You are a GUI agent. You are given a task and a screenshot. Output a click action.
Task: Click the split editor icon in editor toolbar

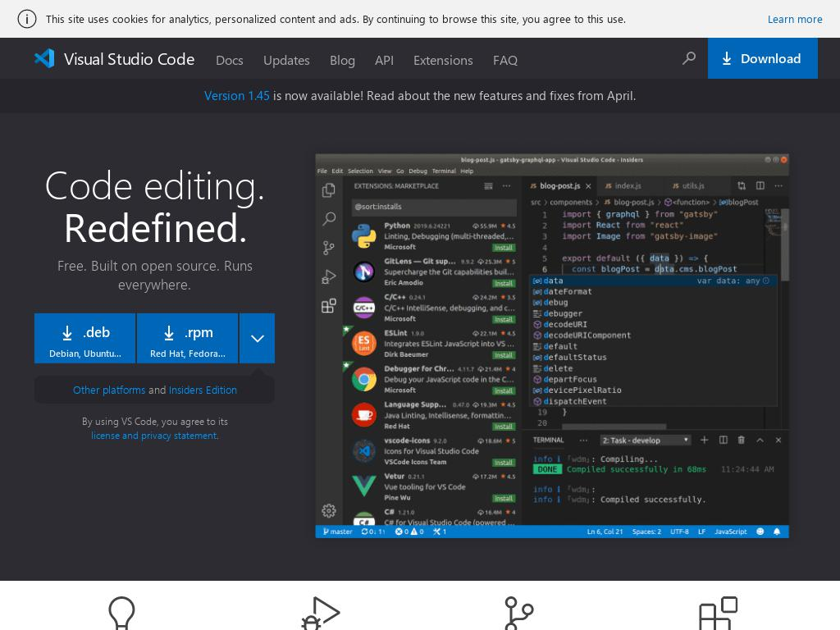coord(760,186)
